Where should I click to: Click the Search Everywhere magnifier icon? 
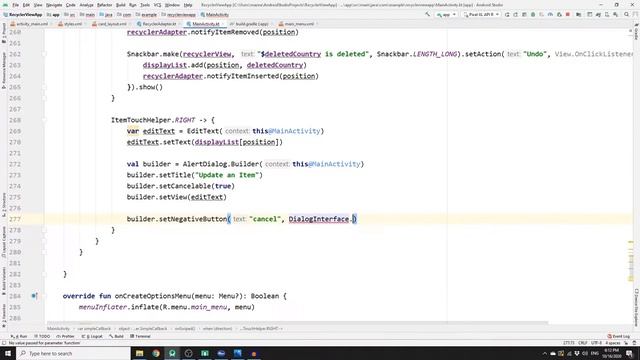[x=627, y=15]
